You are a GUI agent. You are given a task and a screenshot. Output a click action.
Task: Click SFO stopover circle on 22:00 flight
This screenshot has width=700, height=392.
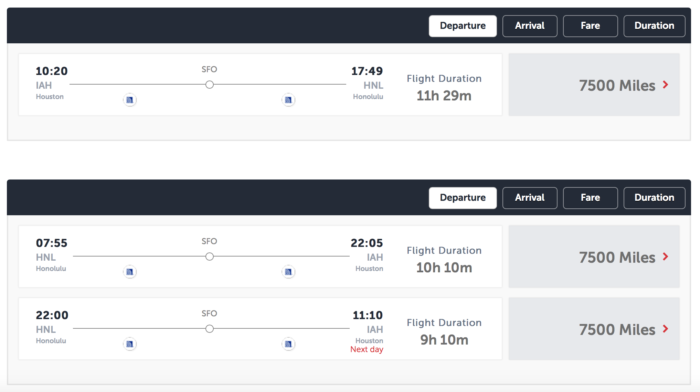209,329
